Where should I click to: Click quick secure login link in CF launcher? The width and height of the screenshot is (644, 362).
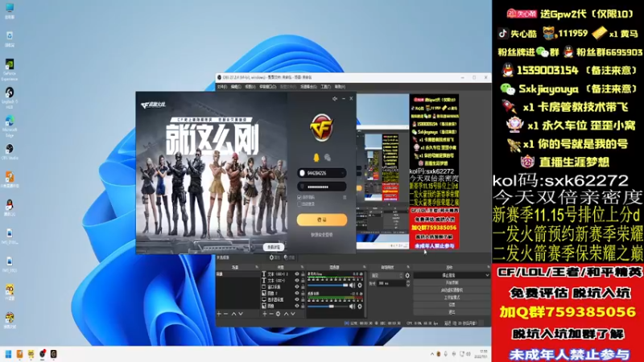[321, 235]
